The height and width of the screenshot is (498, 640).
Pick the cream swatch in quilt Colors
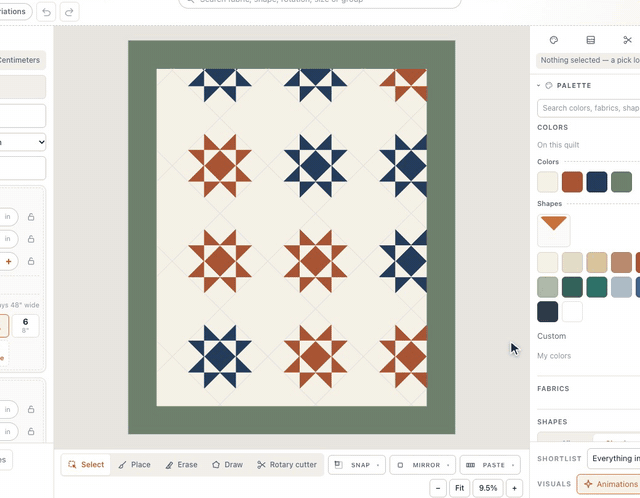(x=547, y=182)
